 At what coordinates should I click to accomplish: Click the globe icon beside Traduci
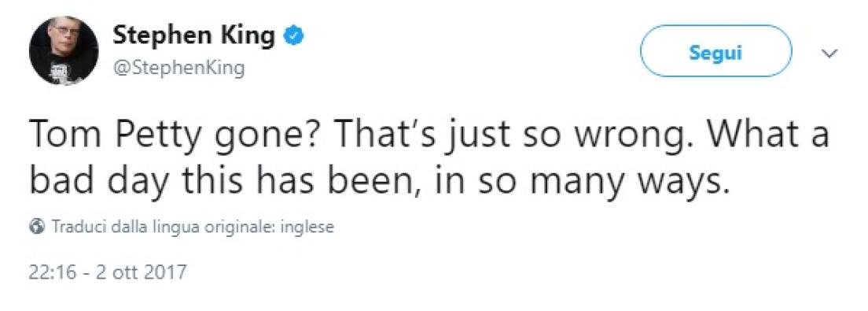pos(38,228)
